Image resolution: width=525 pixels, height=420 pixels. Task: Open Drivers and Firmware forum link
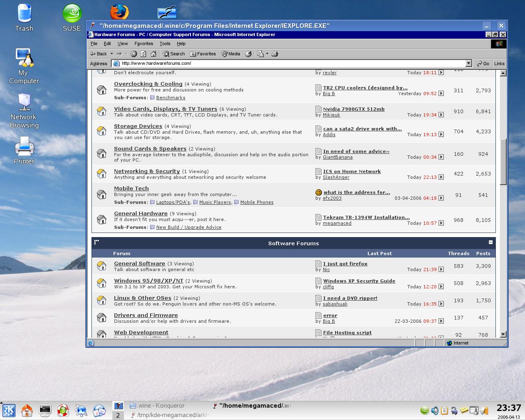click(x=146, y=315)
